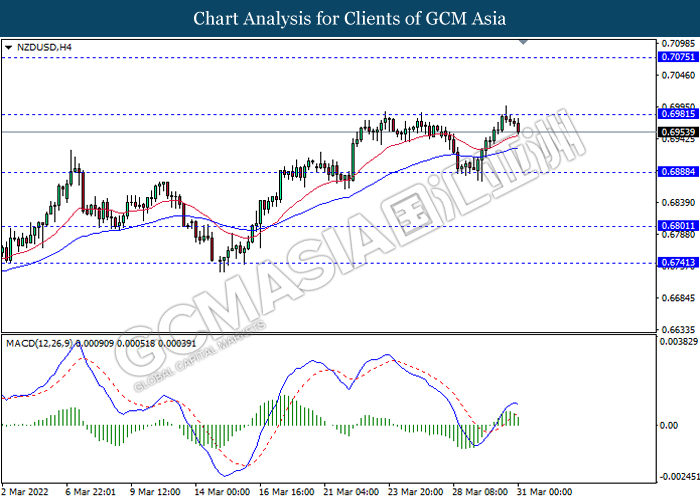Click the chart shift marker triangle at top

[524, 42]
